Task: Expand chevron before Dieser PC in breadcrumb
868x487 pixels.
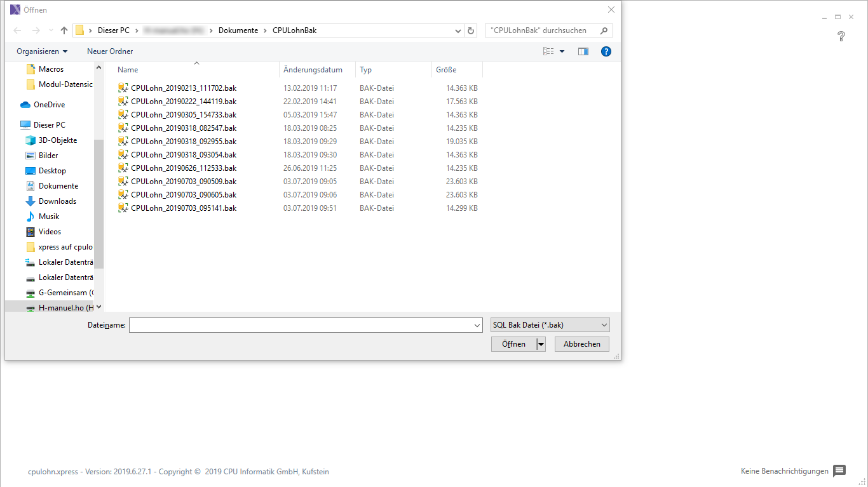Action: point(91,30)
